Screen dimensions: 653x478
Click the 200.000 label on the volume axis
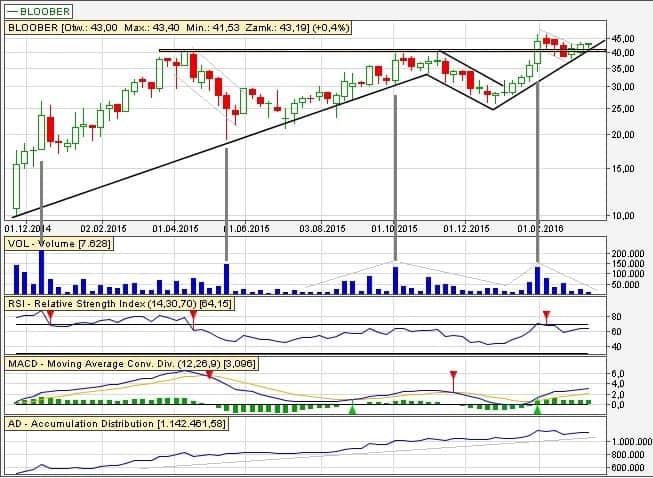(630, 254)
